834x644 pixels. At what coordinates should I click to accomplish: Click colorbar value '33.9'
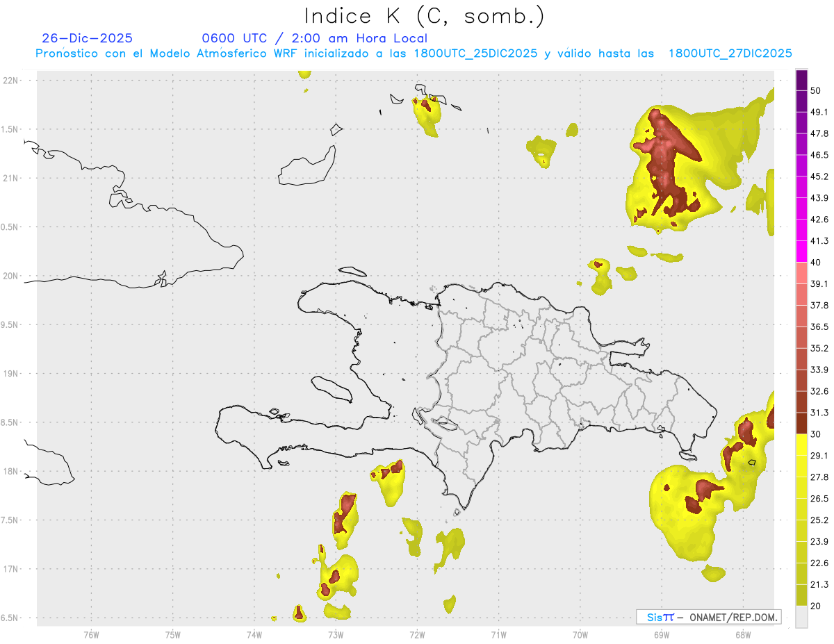819,370
